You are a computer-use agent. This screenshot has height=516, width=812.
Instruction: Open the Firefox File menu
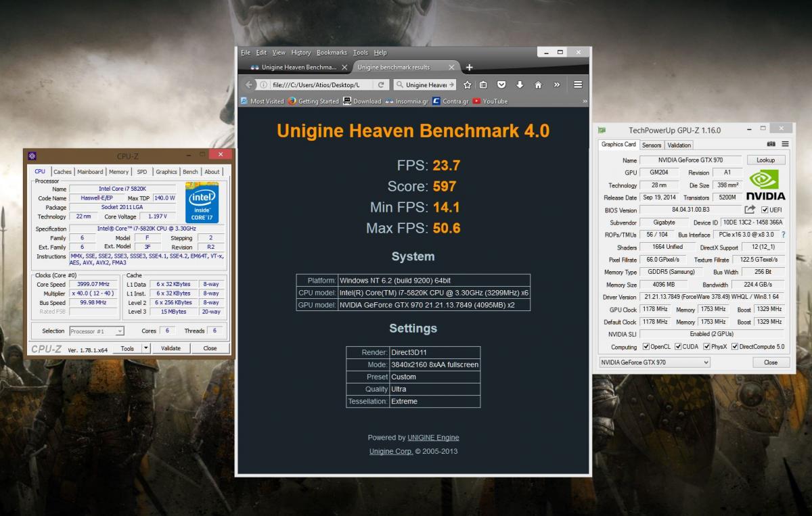(246, 52)
